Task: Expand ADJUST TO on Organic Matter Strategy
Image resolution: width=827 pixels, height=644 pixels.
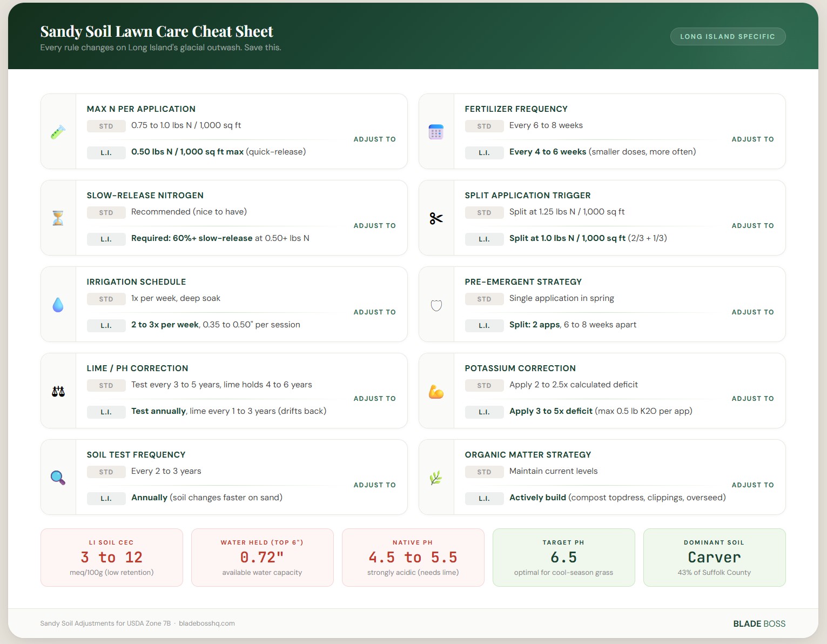Action: [x=752, y=485]
